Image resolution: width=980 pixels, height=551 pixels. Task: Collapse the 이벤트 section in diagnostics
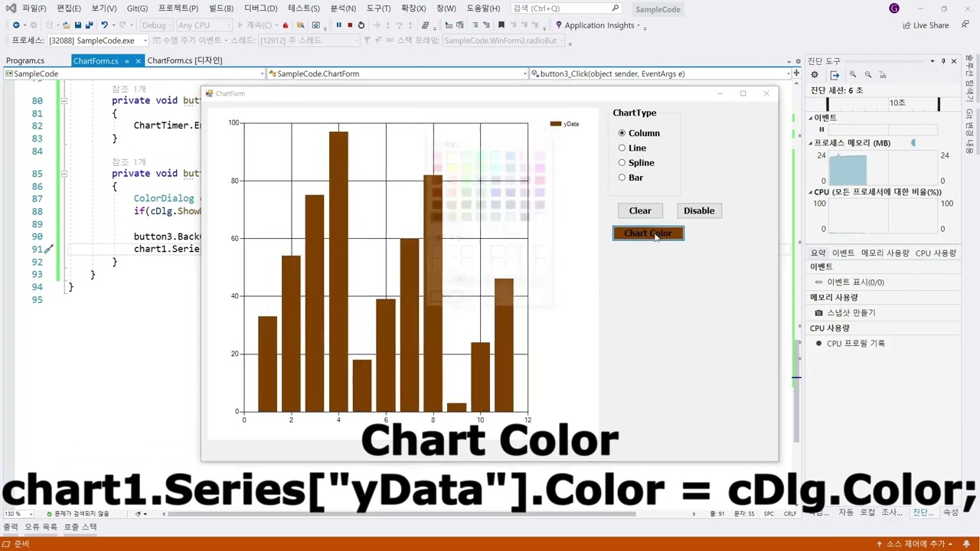pyautogui.click(x=811, y=118)
